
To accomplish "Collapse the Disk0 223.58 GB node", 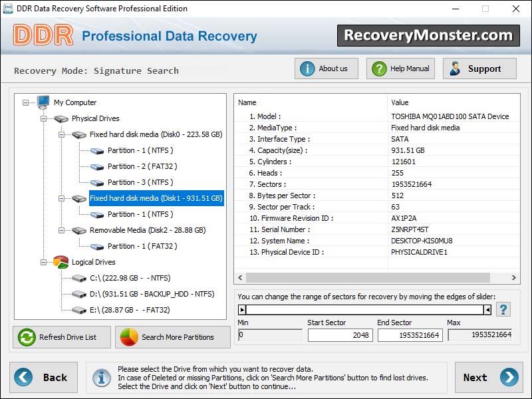I will (61, 134).
